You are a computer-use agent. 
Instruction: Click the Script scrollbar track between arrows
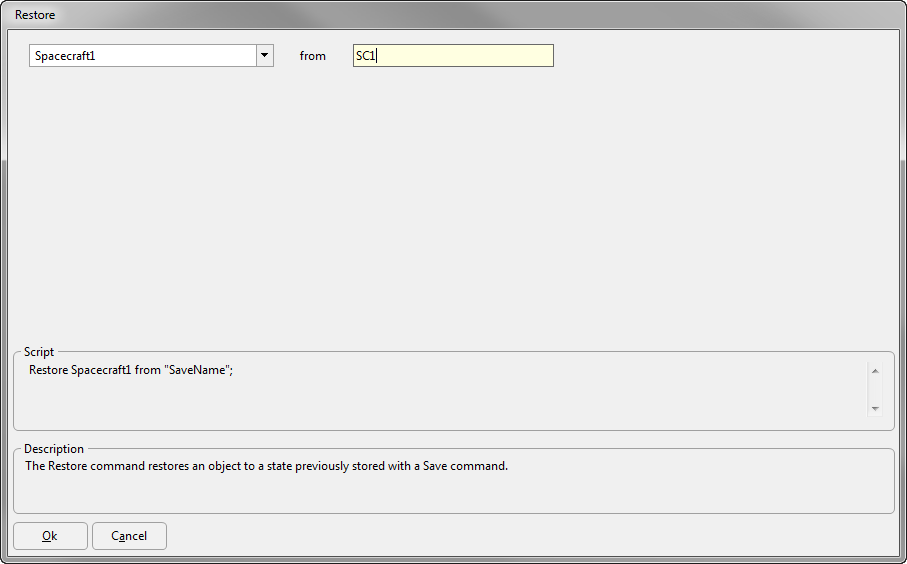[x=875, y=390]
